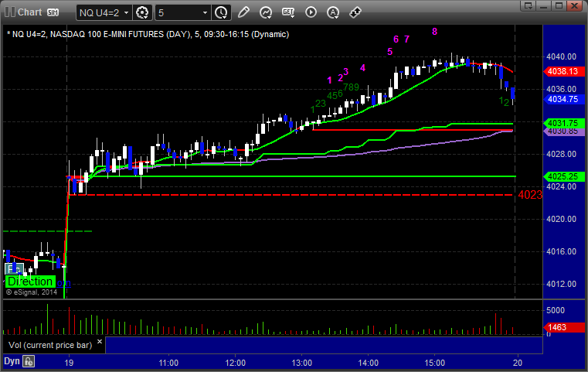Image resolution: width=588 pixels, height=372 pixels.
Task: Click the detach window icon in title bar
Action: (529, 5)
